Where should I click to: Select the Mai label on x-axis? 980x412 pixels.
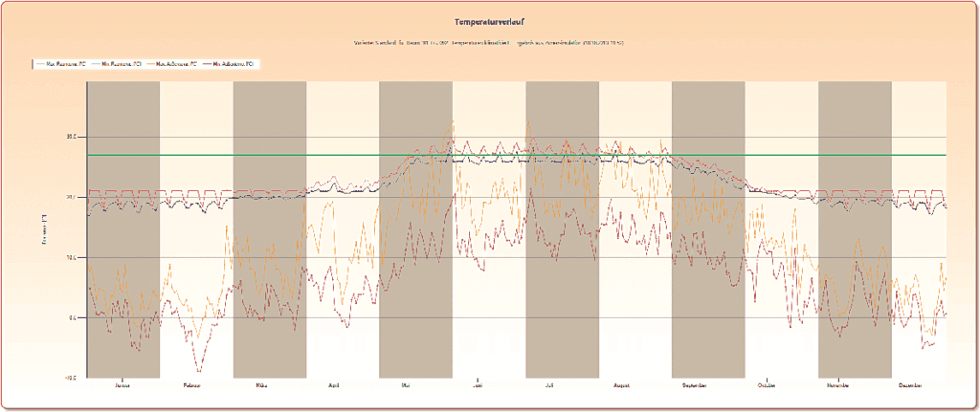406,385
